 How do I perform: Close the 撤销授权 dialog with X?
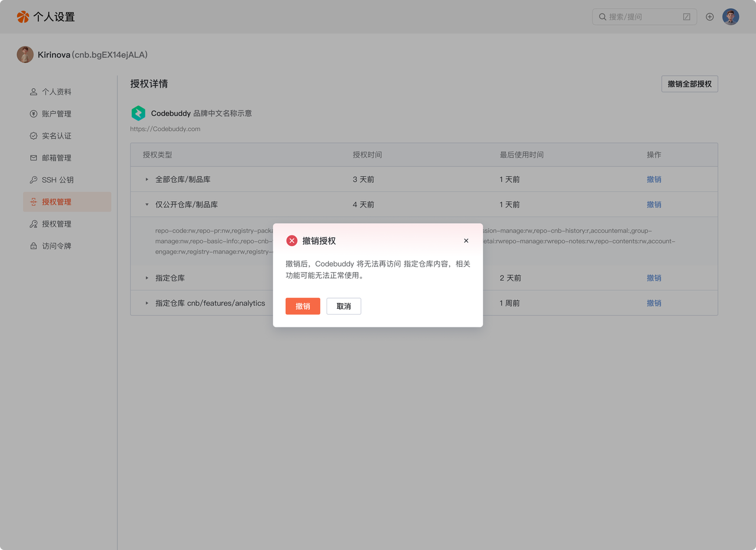click(466, 241)
